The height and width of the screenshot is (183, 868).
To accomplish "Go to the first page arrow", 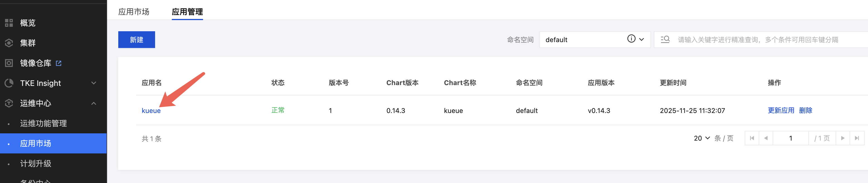I will [x=752, y=138].
